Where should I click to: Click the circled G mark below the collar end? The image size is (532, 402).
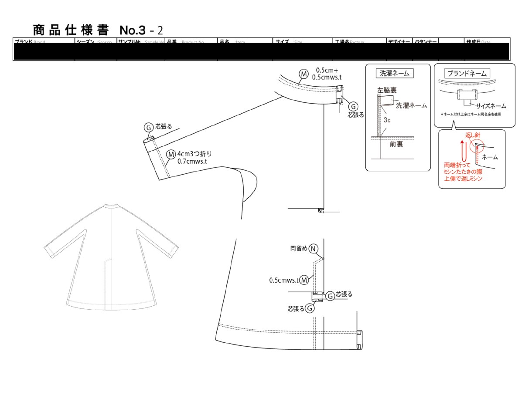coord(354,106)
